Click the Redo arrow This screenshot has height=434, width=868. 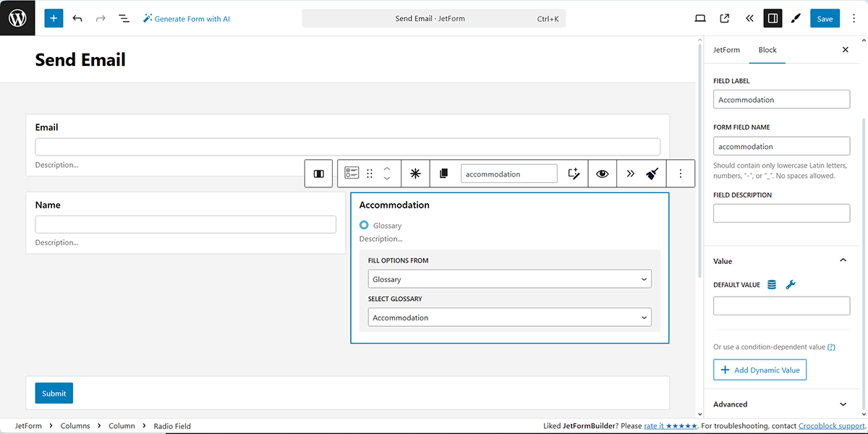click(x=101, y=18)
